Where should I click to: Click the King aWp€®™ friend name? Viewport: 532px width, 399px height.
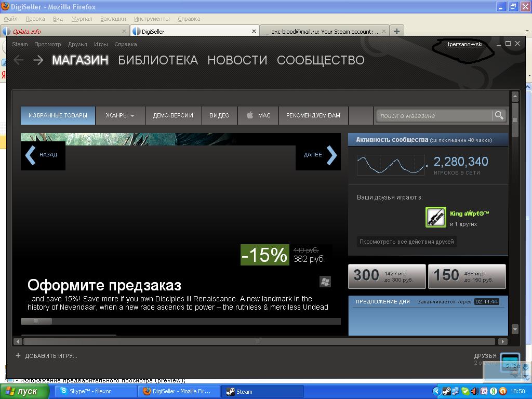pos(470,214)
